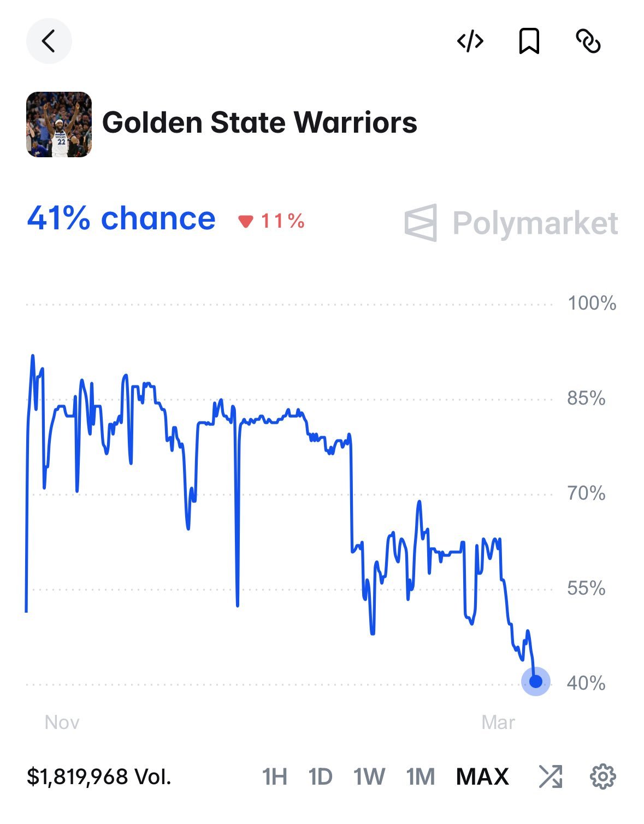The width and height of the screenshot is (644, 824).
Task: Go back using the left arrow button
Action: click(49, 41)
